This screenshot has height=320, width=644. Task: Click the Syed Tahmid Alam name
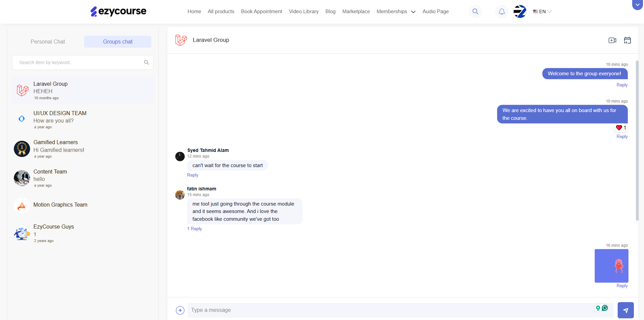(208, 150)
